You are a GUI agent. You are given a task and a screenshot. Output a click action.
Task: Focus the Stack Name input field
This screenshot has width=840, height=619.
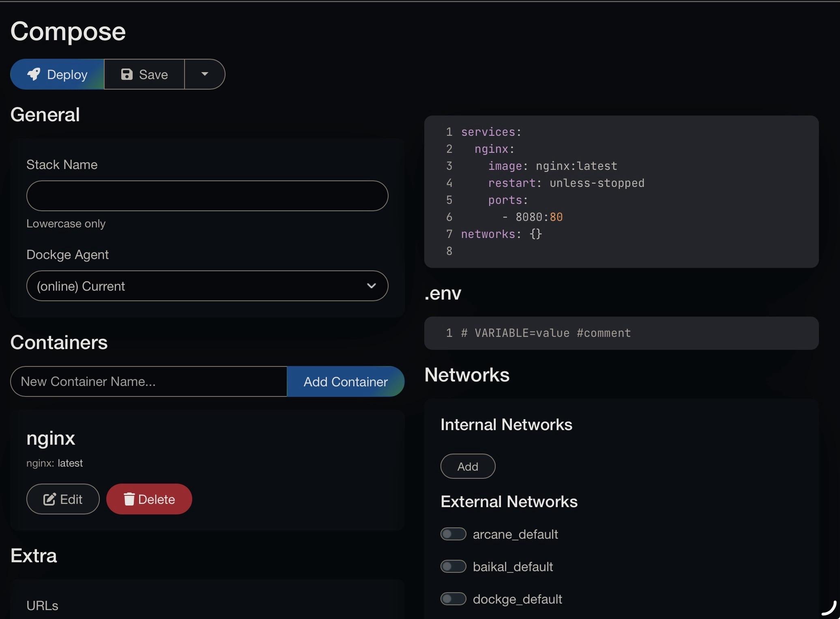207,196
